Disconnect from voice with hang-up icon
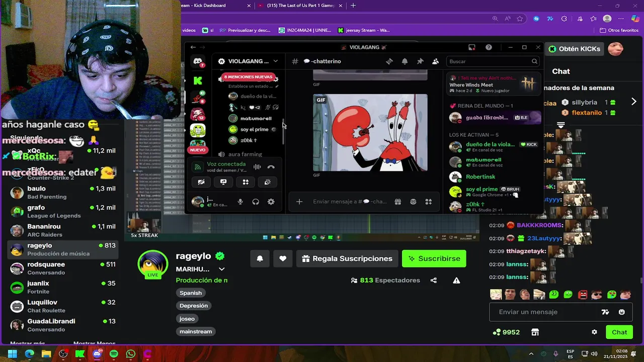The image size is (644, 362). 271,167
